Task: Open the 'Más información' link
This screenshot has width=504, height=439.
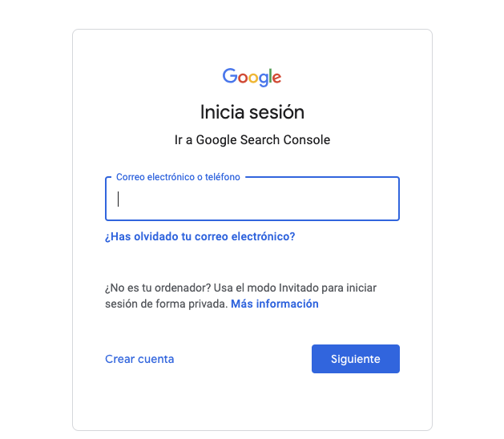Action: pyautogui.click(x=275, y=304)
